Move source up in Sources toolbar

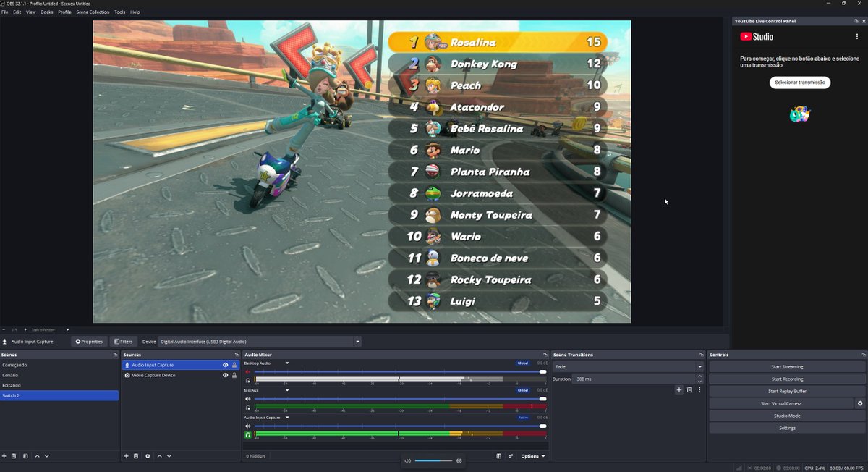160,456
